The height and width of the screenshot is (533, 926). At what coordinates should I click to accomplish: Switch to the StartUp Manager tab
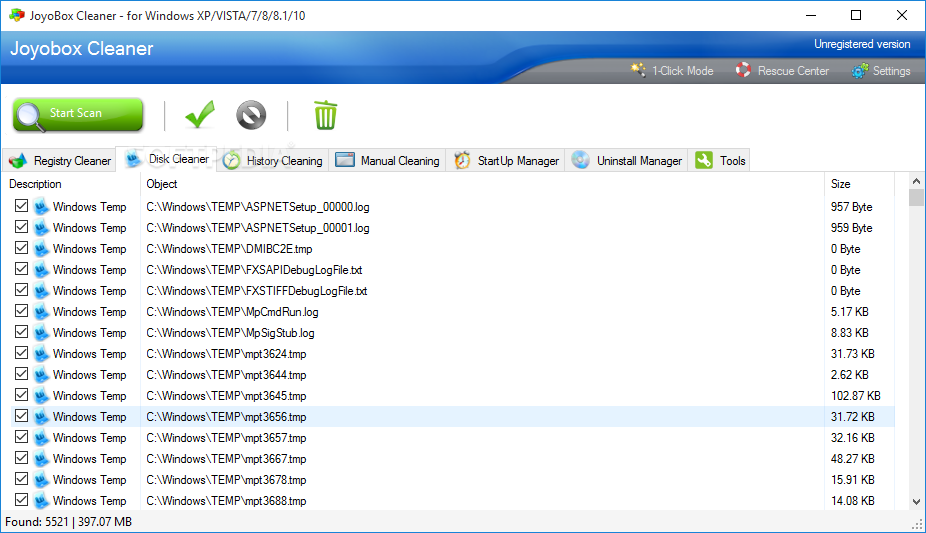pyautogui.click(x=506, y=161)
